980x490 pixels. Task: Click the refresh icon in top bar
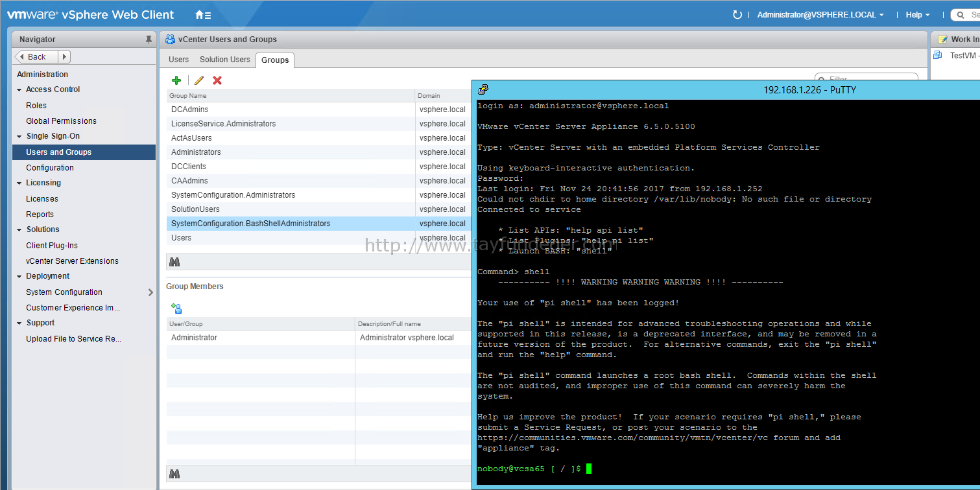[737, 14]
